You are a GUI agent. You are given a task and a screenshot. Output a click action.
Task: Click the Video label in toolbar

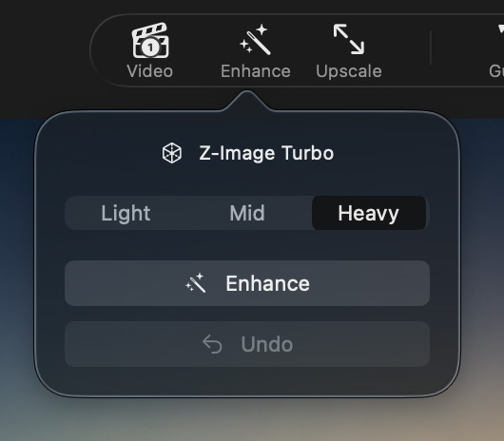(x=150, y=71)
